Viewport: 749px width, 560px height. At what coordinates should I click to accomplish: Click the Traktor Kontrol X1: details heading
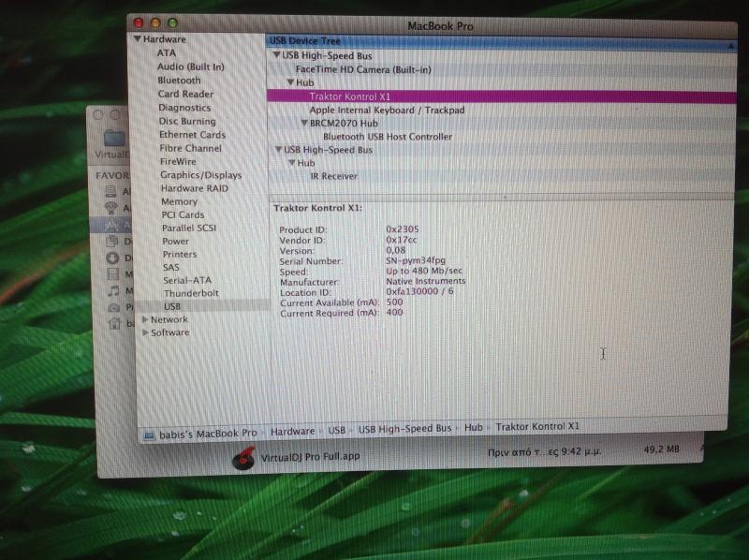pos(318,208)
